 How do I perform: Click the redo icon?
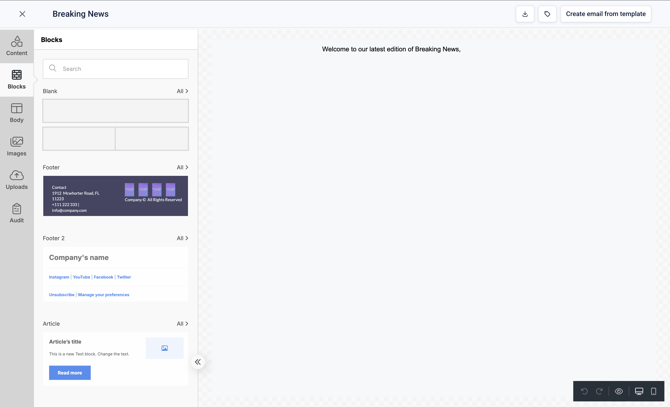599,391
